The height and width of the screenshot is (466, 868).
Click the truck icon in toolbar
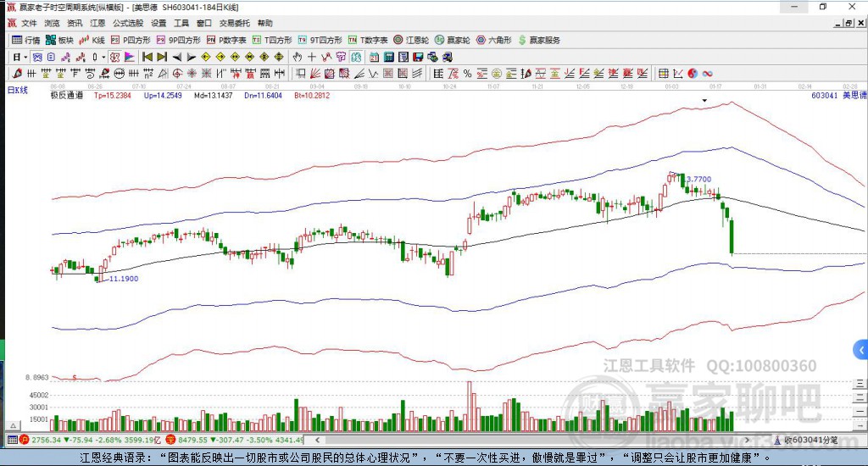(x=448, y=57)
